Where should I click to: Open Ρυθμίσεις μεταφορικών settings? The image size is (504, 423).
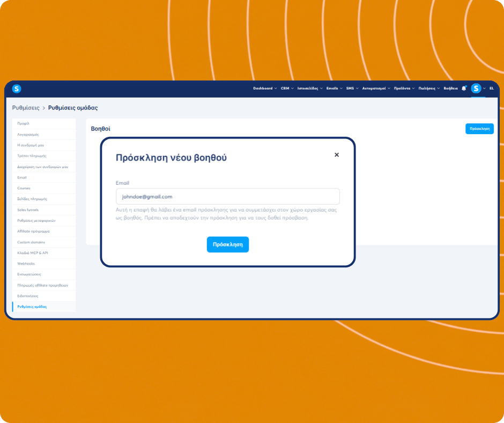44,221
